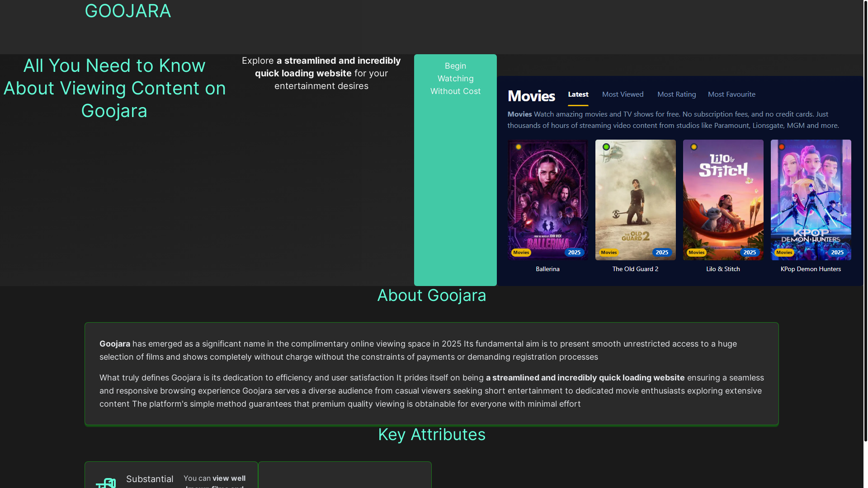Image resolution: width=868 pixels, height=488 pixels.
Task: Click the yellow quality dot on Lilo & Stitch
Action: click(x=694, y=147)
